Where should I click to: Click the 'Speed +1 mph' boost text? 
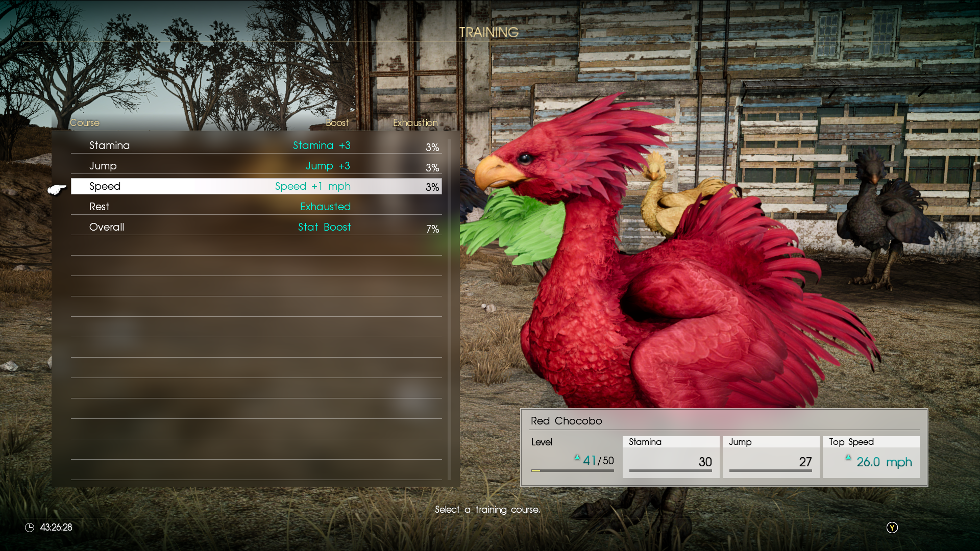click(x=313, y=186)
